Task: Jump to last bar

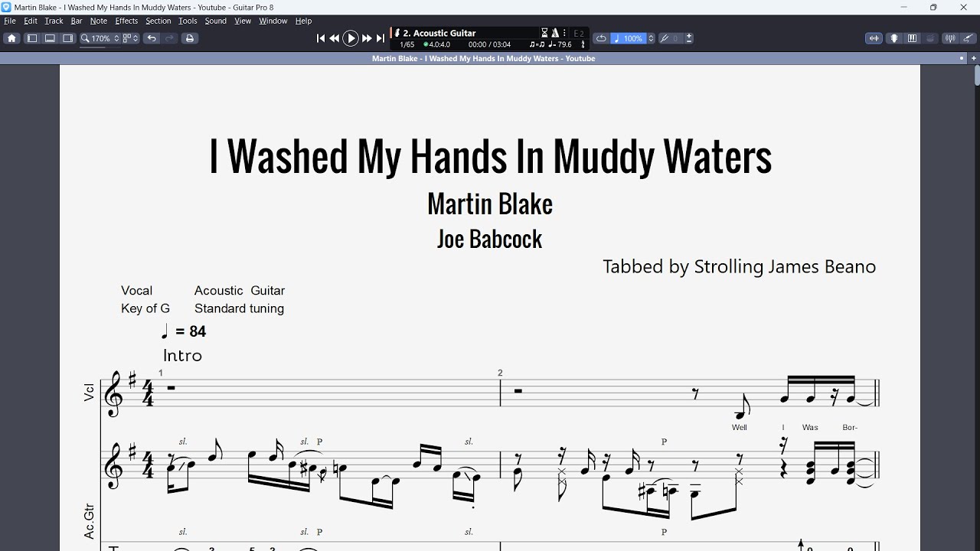Action: [x=381, y=38]
